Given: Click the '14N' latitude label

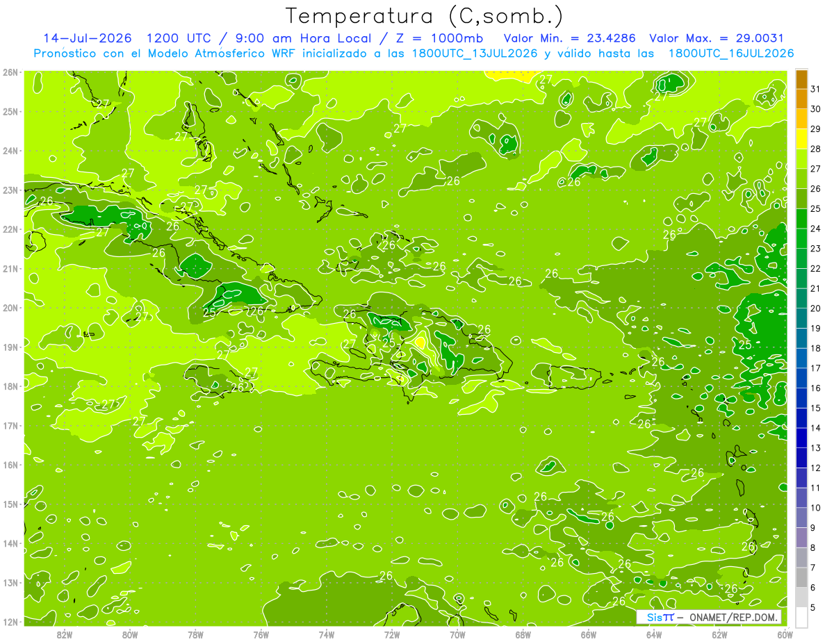Looking at the screenshot, I should [10, 543].
